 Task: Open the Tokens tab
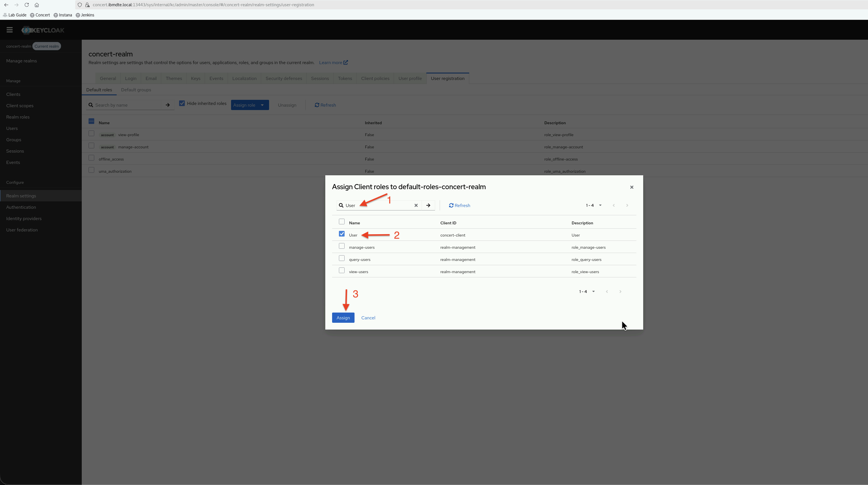(x=345, y=79)
